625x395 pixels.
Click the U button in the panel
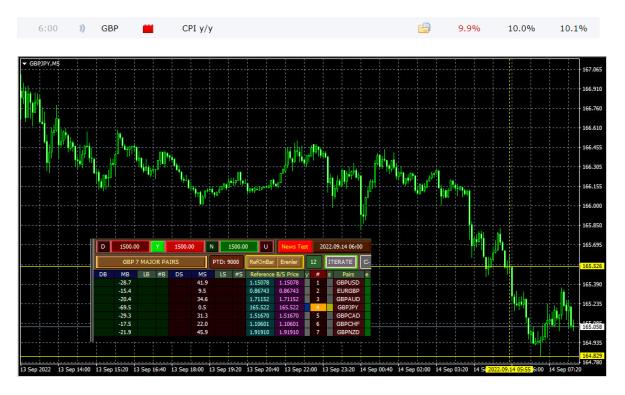point(266,247)
